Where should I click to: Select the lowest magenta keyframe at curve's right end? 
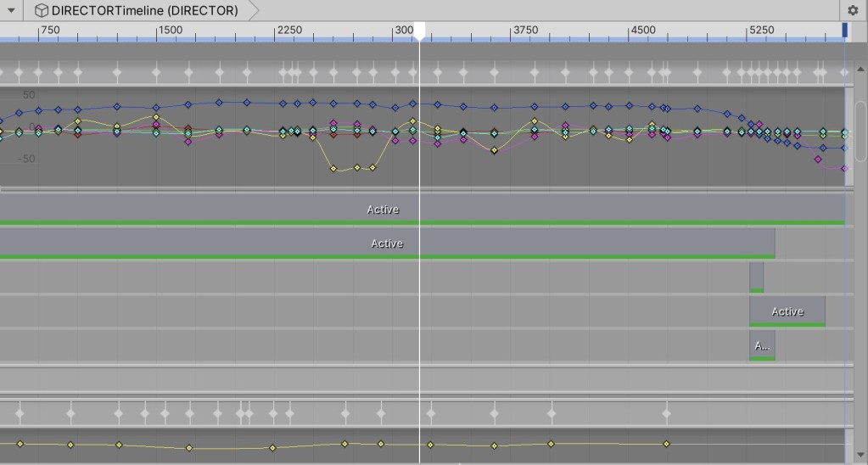click(x=844, y=169)
